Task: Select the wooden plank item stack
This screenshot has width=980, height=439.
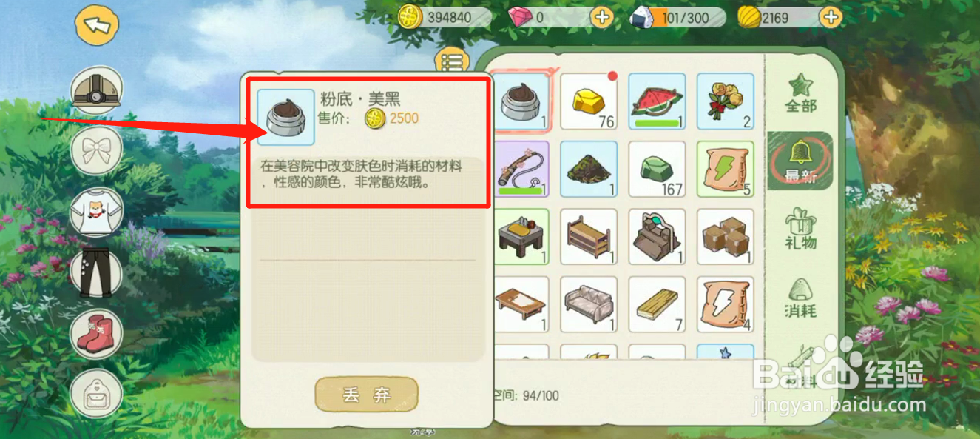Action: pos(657,305)
